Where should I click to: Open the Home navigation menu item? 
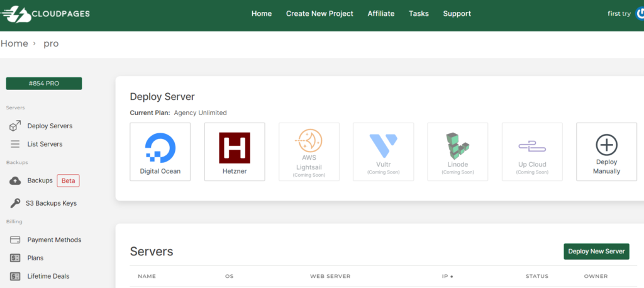click(x=262, y=14)
